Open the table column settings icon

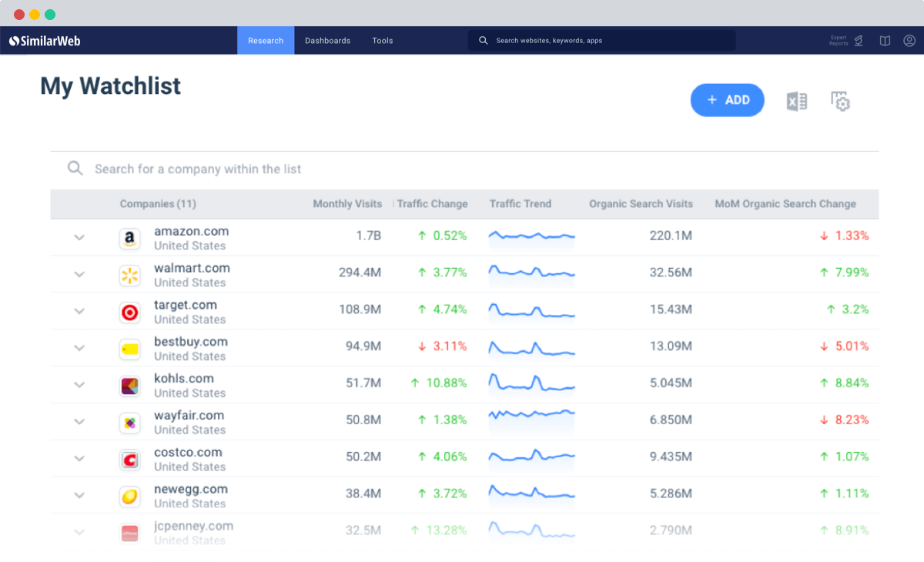click(x=840, y=101)
